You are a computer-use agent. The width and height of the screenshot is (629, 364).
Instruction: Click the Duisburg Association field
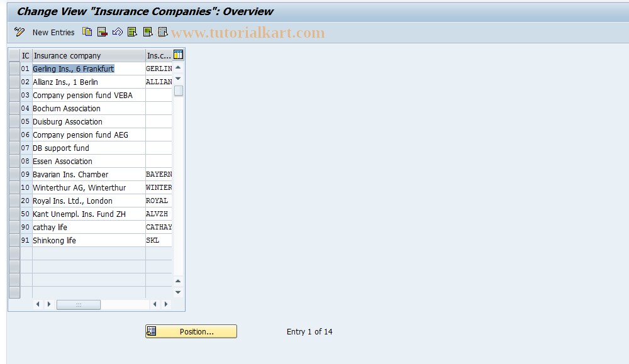pyautogui.click(x=89, y=121)
